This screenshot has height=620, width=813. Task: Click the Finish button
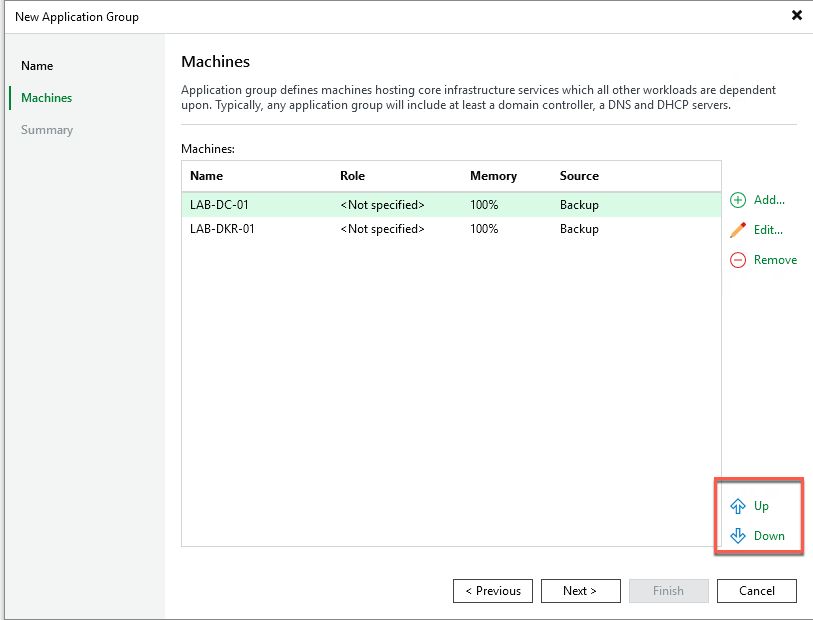click(668, 591)
